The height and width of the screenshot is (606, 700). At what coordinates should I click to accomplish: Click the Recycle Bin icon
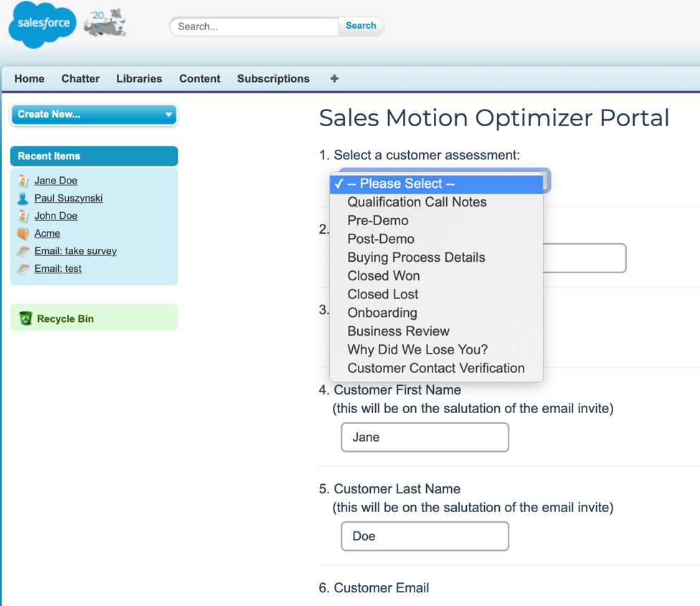click(x=26, y=318)
